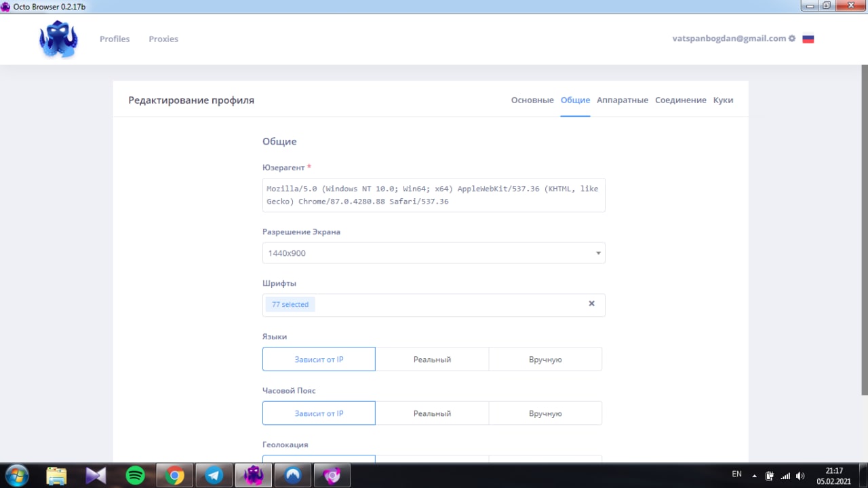Switch to Основные tab
868x488 pixels.
532,100
